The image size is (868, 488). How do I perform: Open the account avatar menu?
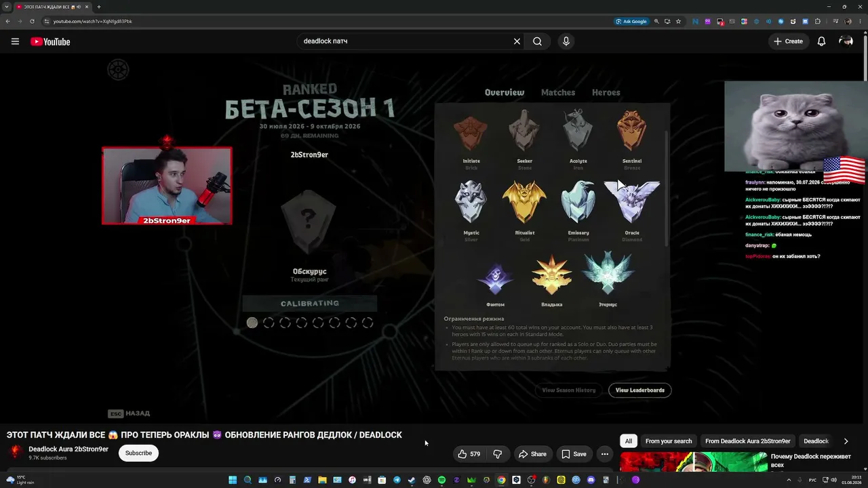coord(846,41)
